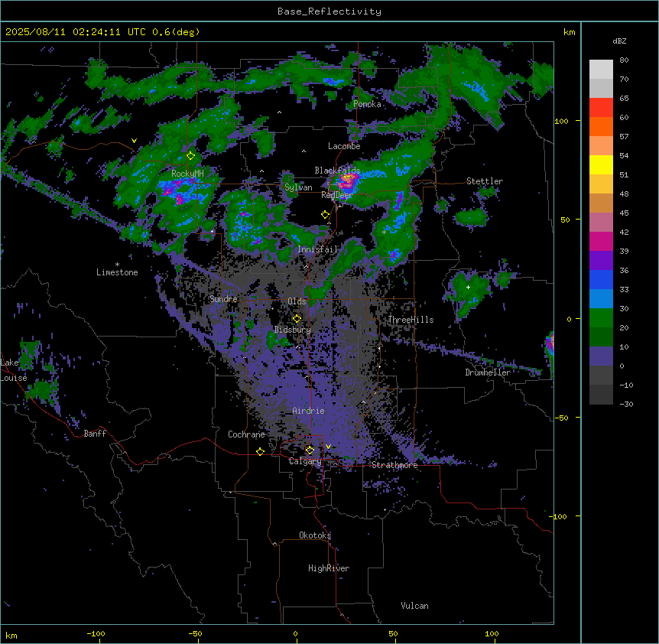Viewport: 659px width, 644px height.
Task: Click the yellow diamond marker south of RedDeer
Action: [325, 215]
